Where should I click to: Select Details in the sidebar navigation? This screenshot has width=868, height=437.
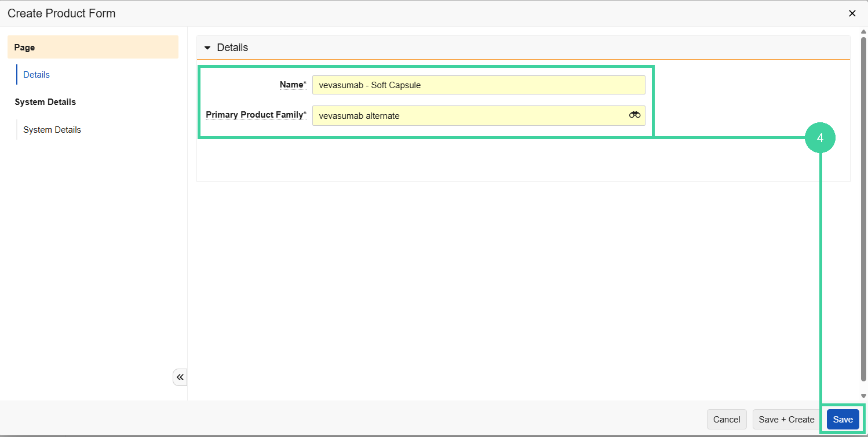click(37, 74)
